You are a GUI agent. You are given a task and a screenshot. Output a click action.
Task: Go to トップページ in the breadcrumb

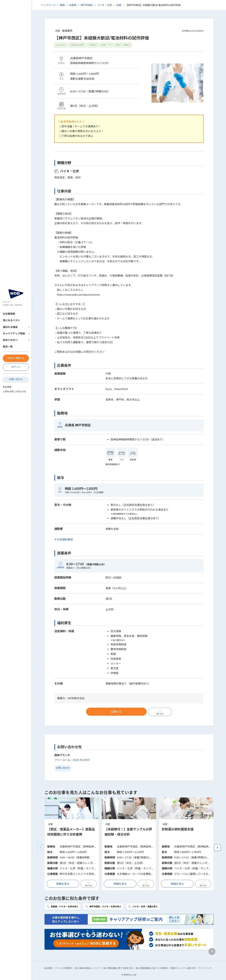point(48,5)
